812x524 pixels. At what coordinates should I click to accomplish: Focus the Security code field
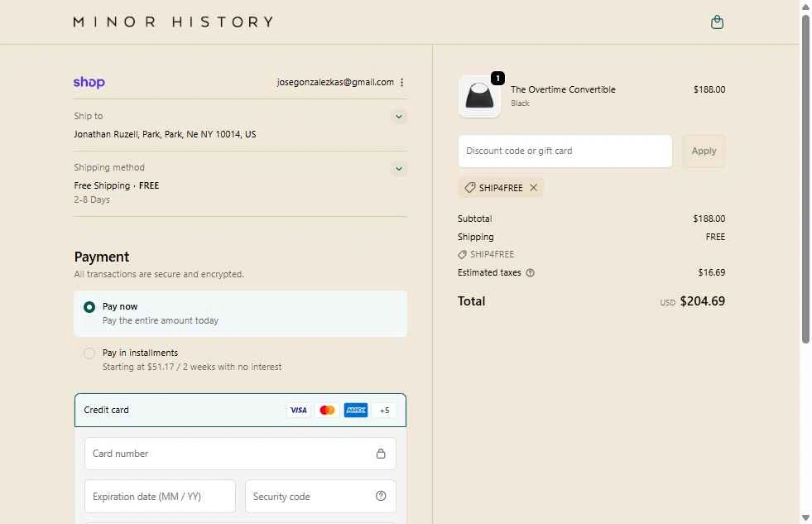point(320,496)
